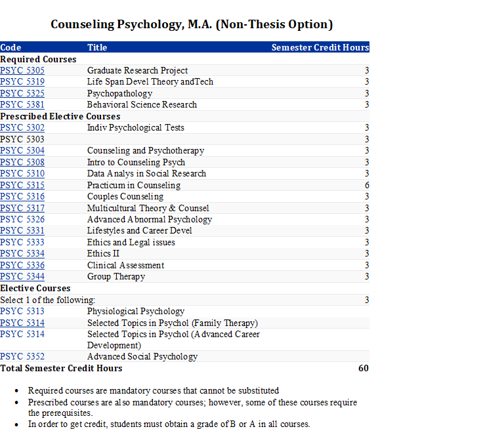This screenshot has width=504, height=429.
Task: Click Select 1 of the following text
Action: [x=47, y=300]
